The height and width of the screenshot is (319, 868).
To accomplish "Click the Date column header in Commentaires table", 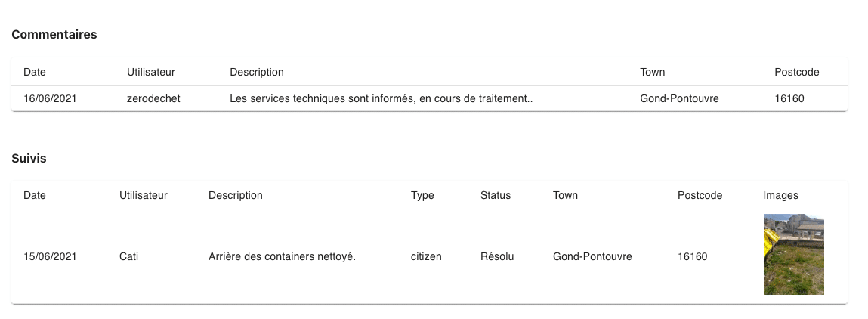I will click(x=35, y=72).
